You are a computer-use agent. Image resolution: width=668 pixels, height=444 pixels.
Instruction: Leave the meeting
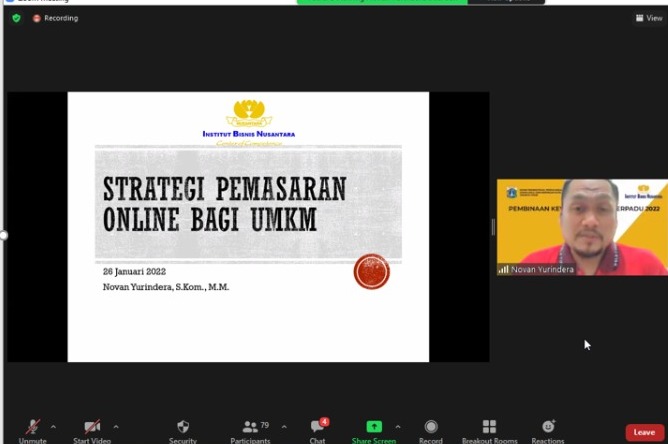pyautogui.click(x=645, y=432)
